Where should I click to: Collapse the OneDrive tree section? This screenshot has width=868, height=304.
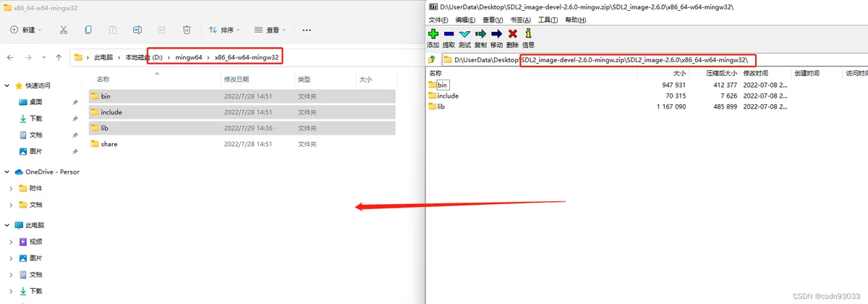(7, 172)
